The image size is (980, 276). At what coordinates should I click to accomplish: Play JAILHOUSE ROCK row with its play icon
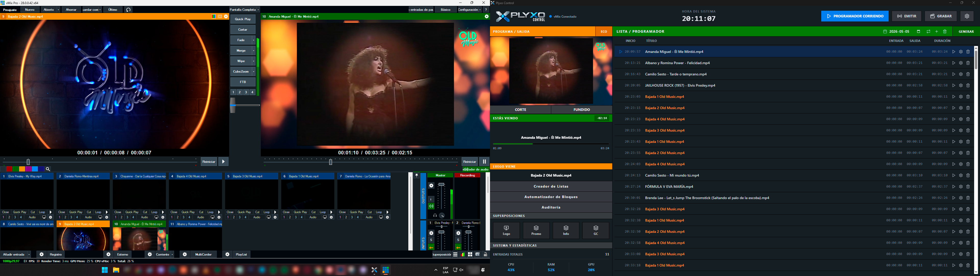(954, 85)
